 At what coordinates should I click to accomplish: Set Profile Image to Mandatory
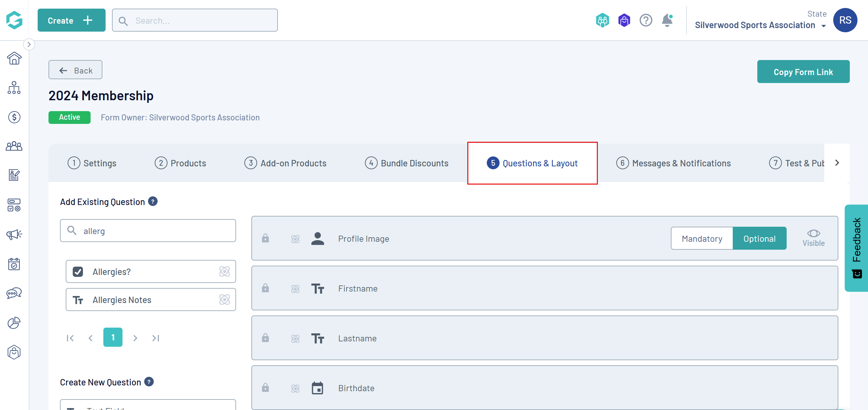coord(702,239)
